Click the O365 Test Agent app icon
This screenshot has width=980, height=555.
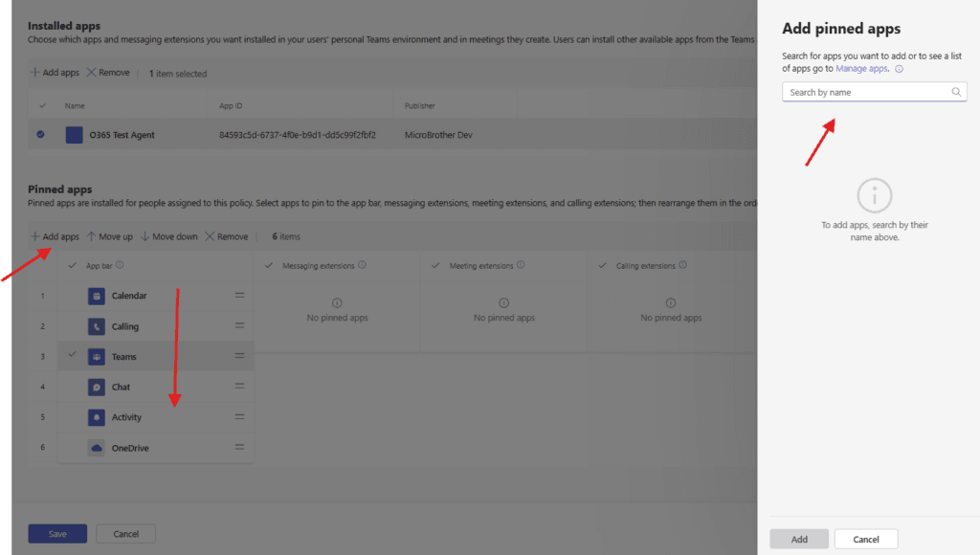click(x=74, y=135)
